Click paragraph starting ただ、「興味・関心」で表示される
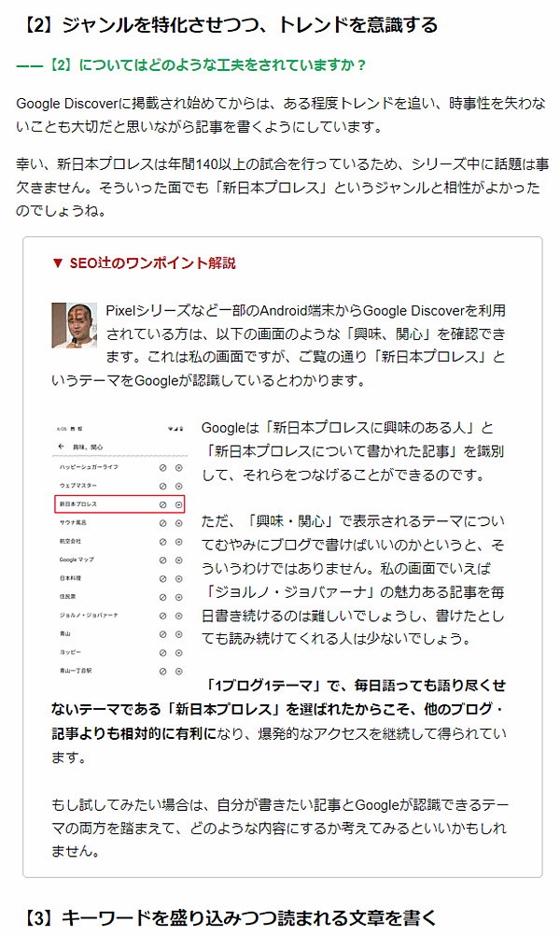The height and width of the screenshot is (936, 560). coord(353,579)
